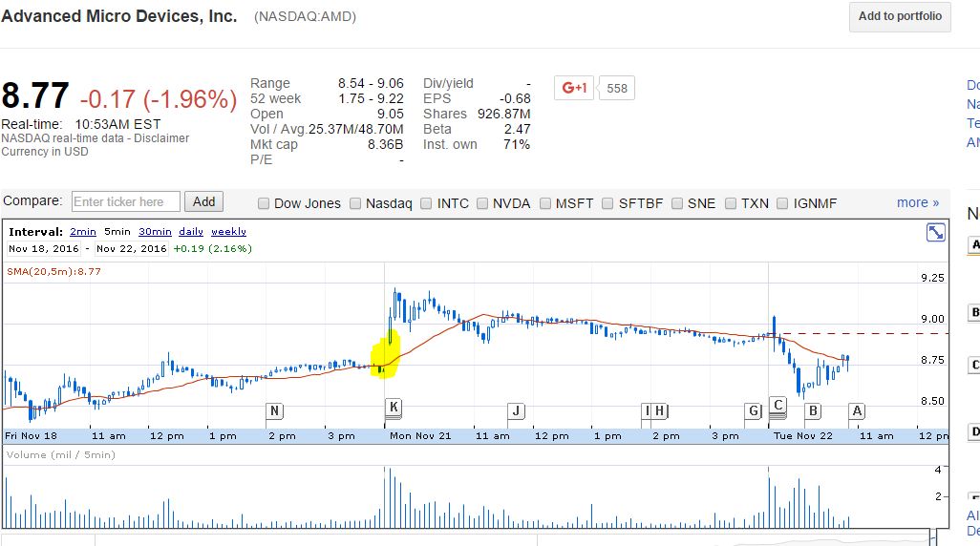Open news marker I on the chart
Image resolution: width=980 pixels, height=546 pixels.
point(647,411)
